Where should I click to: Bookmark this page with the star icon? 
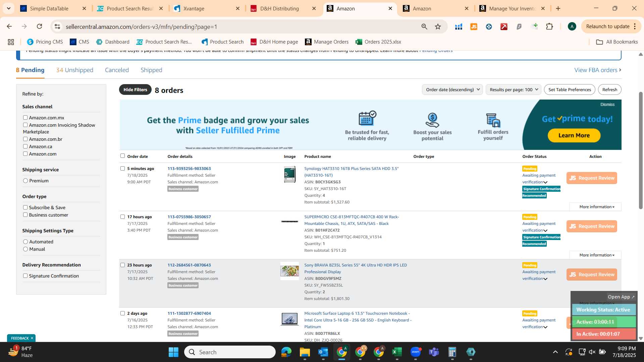click(438, 26)
